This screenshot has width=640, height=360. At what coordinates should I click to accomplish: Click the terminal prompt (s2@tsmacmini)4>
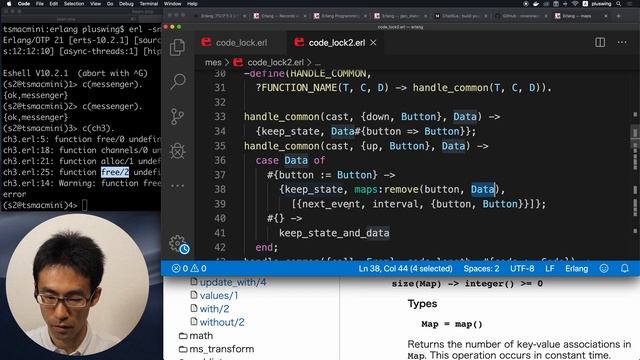(40, 205)
